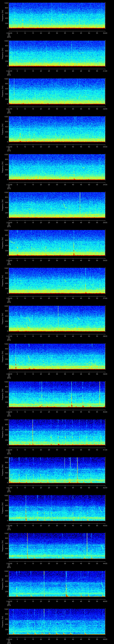This screenshot has height=644, width=114.
Task: Click the Frequency (Hz) label of the 2:29:00 panel
Action: pyautogui.click(x=3, y=16)
